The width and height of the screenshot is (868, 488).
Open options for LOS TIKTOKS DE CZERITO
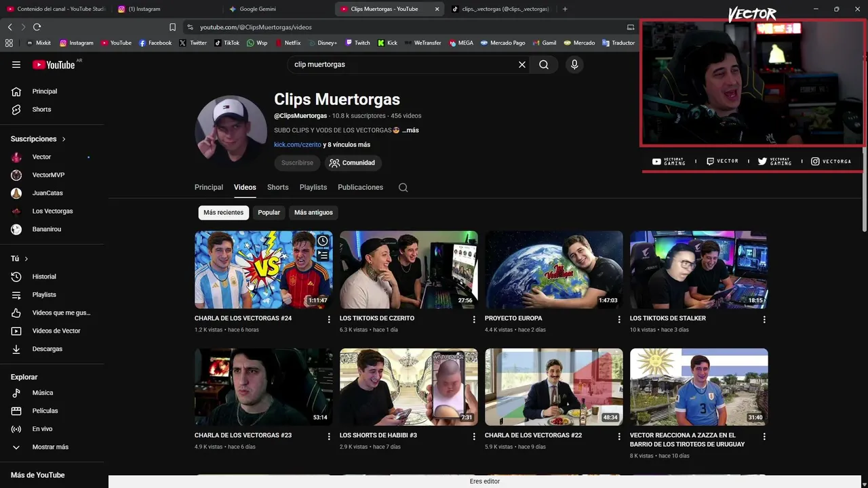[474, 319]
